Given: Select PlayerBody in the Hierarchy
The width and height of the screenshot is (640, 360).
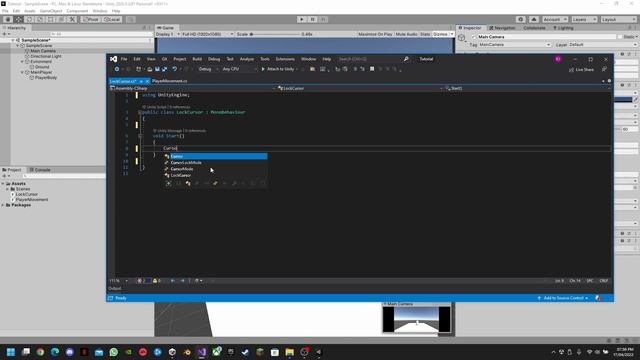Looking at the screenshot, I should 46,78.
